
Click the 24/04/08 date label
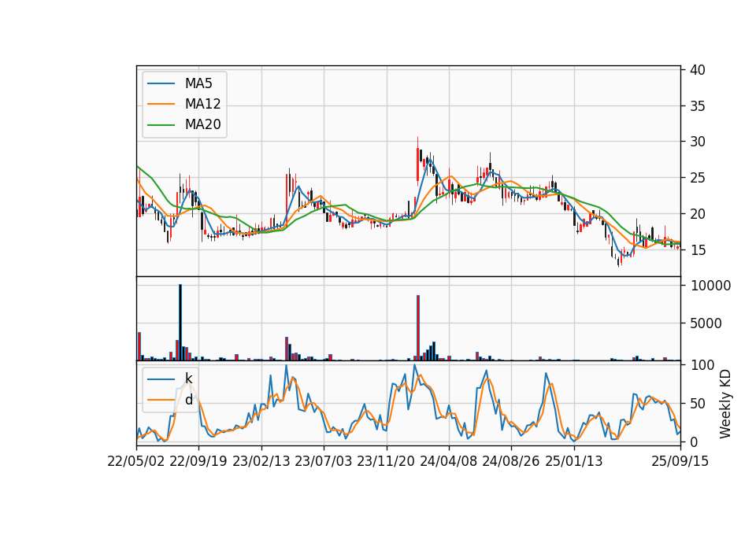[448, 461]
